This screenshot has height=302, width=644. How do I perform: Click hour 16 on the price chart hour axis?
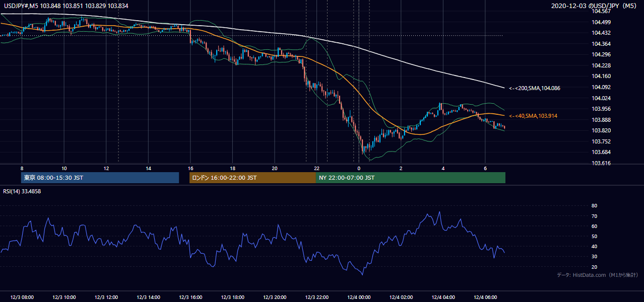[190, 168]
